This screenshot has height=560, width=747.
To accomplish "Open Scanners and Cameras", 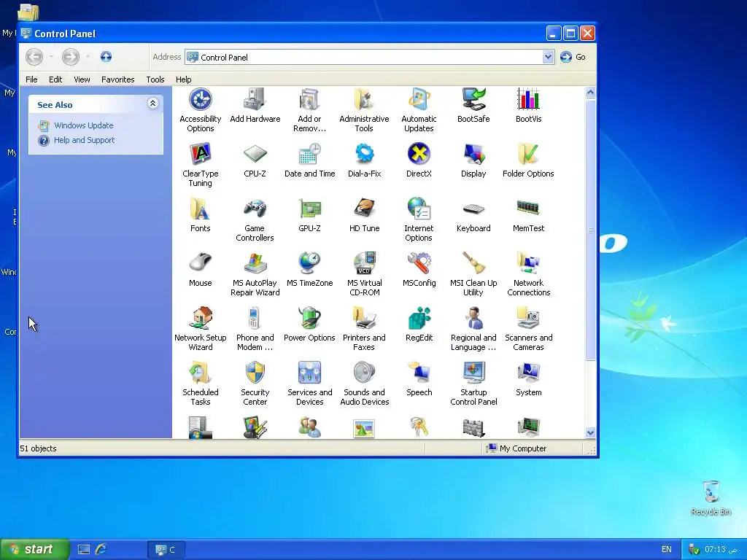I will coord(528,330).
